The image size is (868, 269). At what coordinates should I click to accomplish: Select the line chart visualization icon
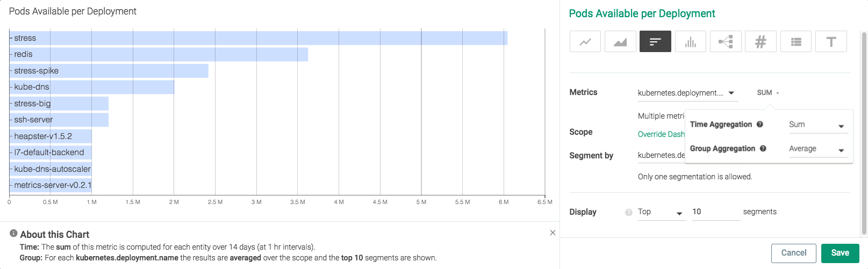coord(585,41)
